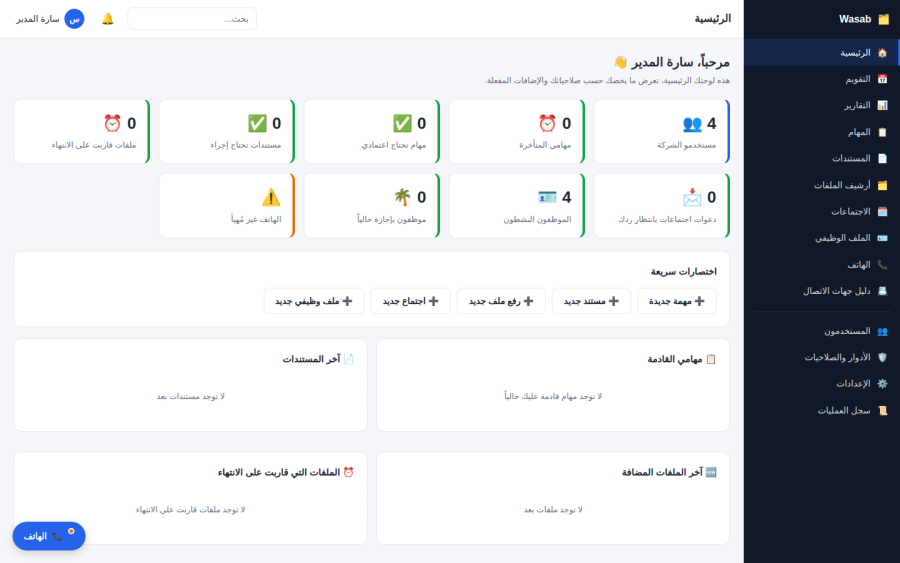The height and width of the screenshot is (563, 900).
Task: Click the gear icon beside الإعدادات
Action: 882,384
